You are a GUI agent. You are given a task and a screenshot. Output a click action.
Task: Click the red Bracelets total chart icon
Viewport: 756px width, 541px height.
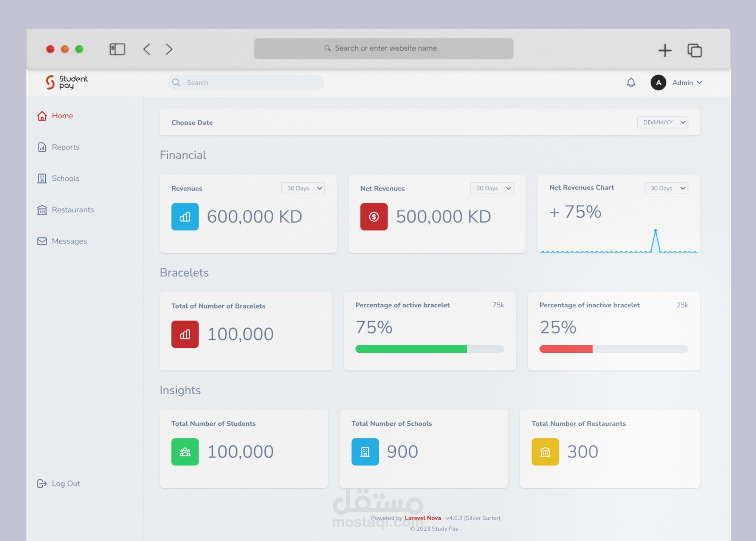point(185,334)
